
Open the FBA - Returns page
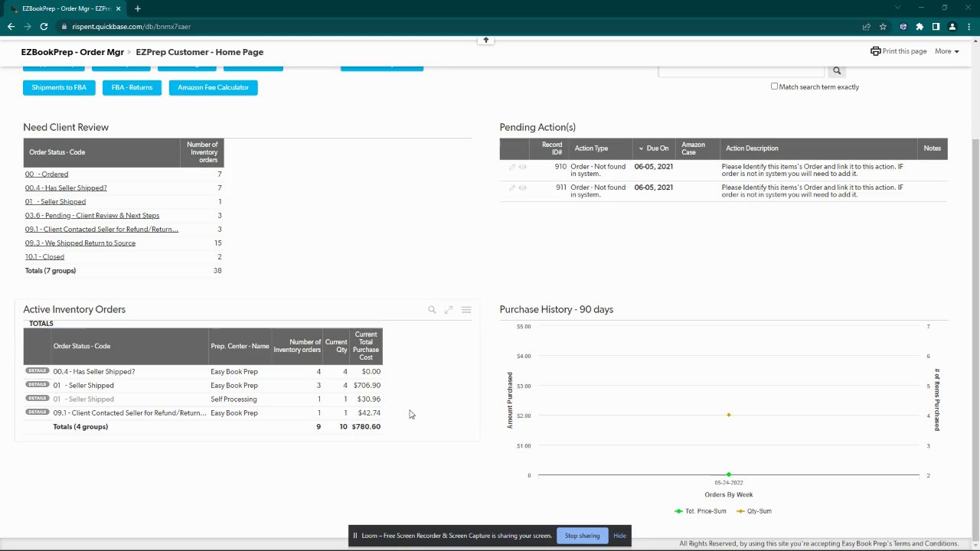point(132,87)
